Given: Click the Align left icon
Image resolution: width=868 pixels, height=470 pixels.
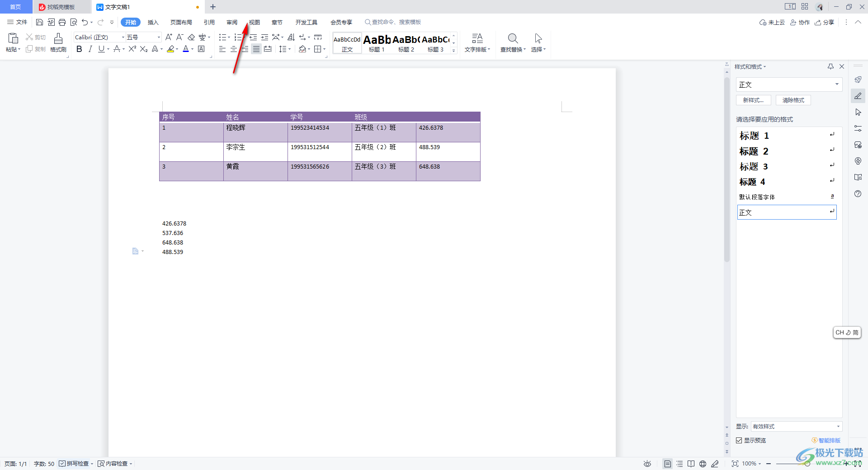Looking at the screenshot, I should 222,49.
